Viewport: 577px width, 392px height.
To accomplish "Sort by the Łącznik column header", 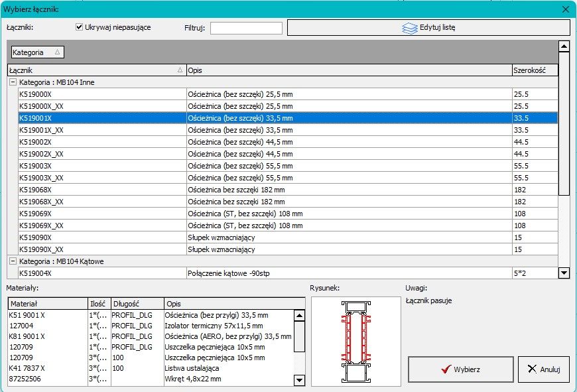I will point(96,70).
